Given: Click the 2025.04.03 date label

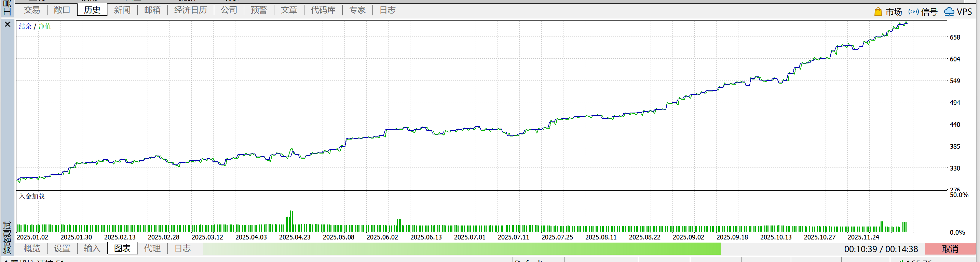Looking at the screenshot, I should 251,237.
